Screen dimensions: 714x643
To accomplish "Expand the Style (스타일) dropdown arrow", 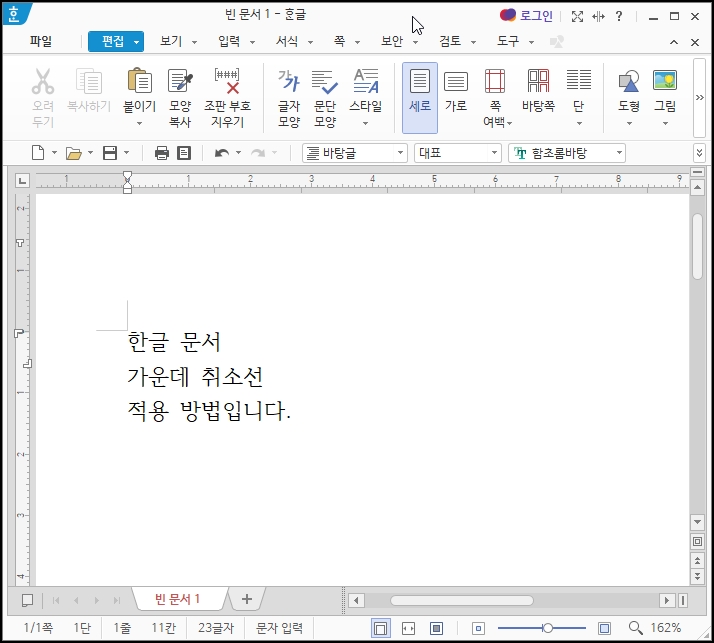I will pos(366,123).
